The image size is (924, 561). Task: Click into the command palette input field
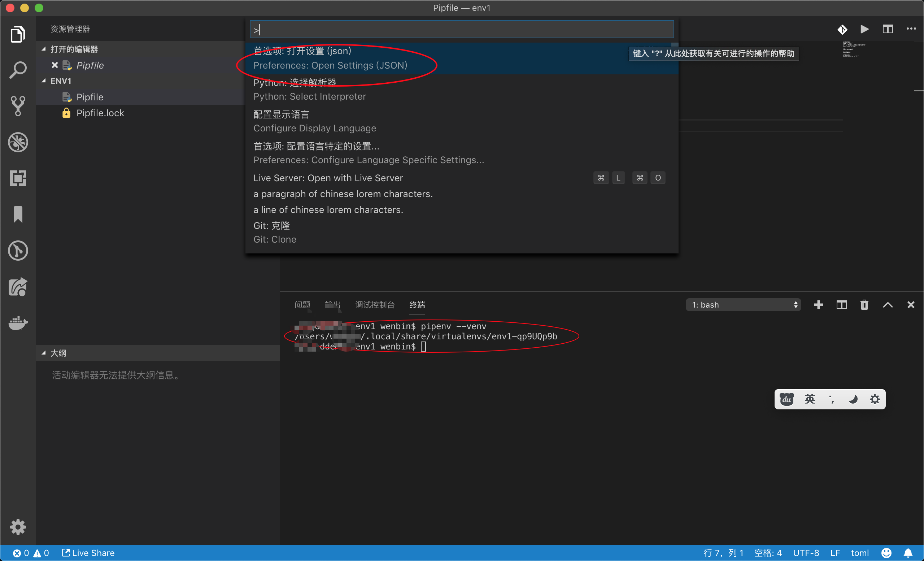pos(461,30)
